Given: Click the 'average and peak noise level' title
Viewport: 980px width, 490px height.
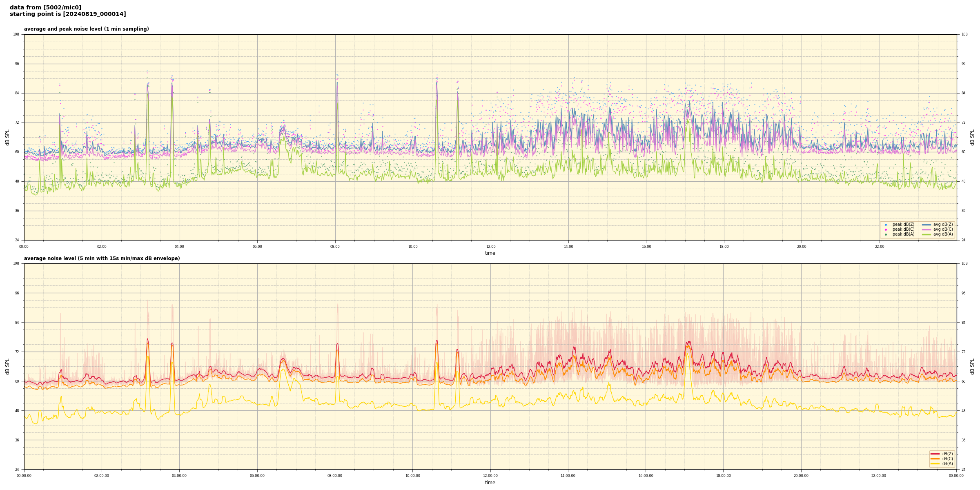Looking at the screenshot, I should click(x=86, y=29).
